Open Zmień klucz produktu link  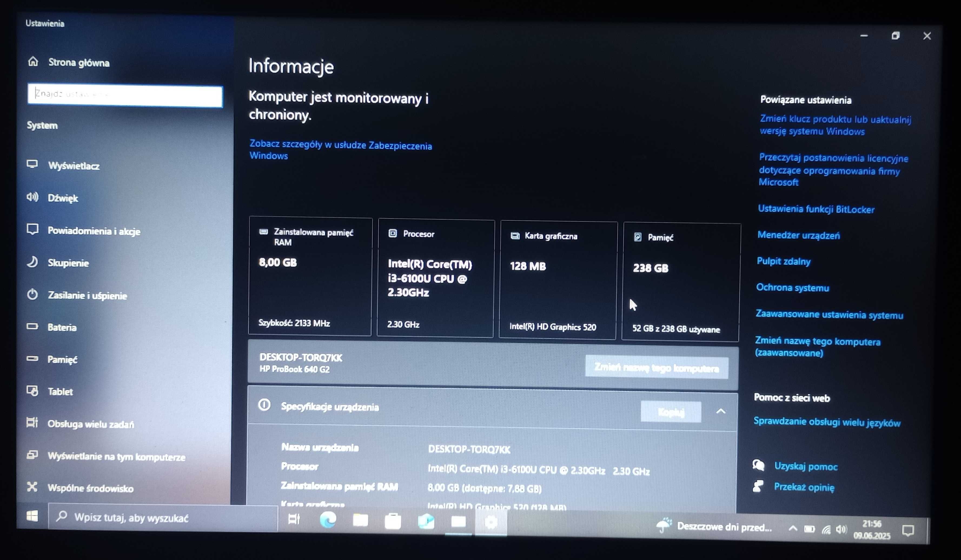(x=835, y=125)
